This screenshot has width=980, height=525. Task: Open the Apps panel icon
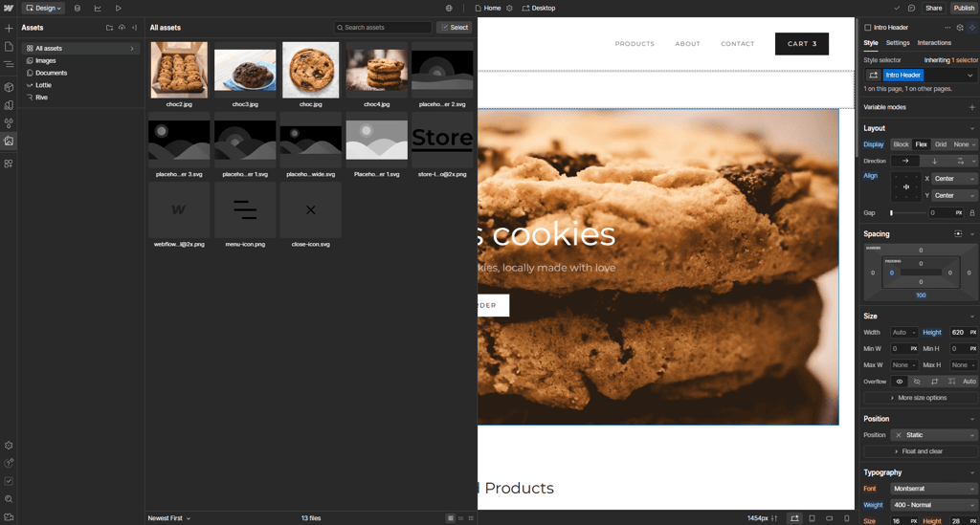pyautogui.click(x=9, y=164)
